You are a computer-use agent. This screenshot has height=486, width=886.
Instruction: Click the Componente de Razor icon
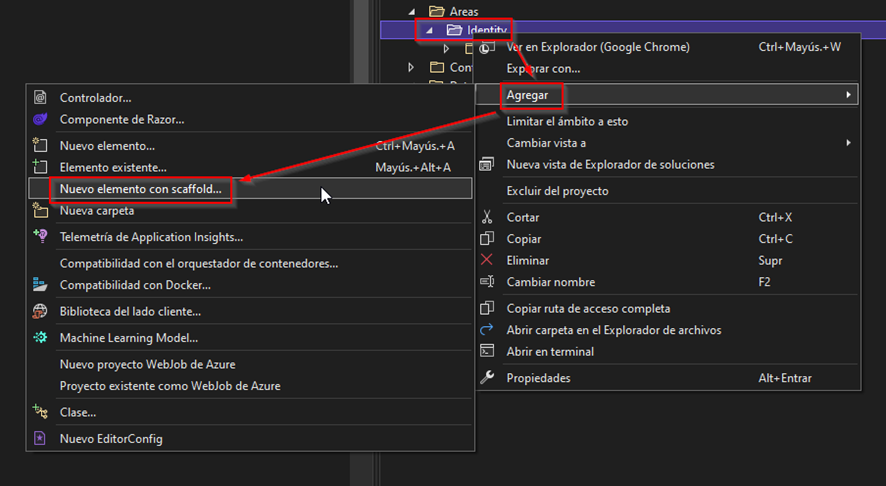(40, 119)
